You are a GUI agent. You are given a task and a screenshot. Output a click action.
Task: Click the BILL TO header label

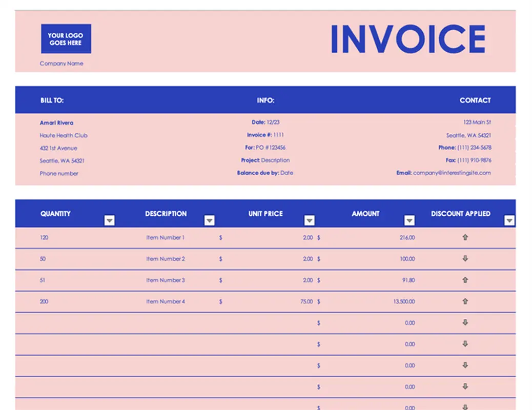click(x=52, y=100)
